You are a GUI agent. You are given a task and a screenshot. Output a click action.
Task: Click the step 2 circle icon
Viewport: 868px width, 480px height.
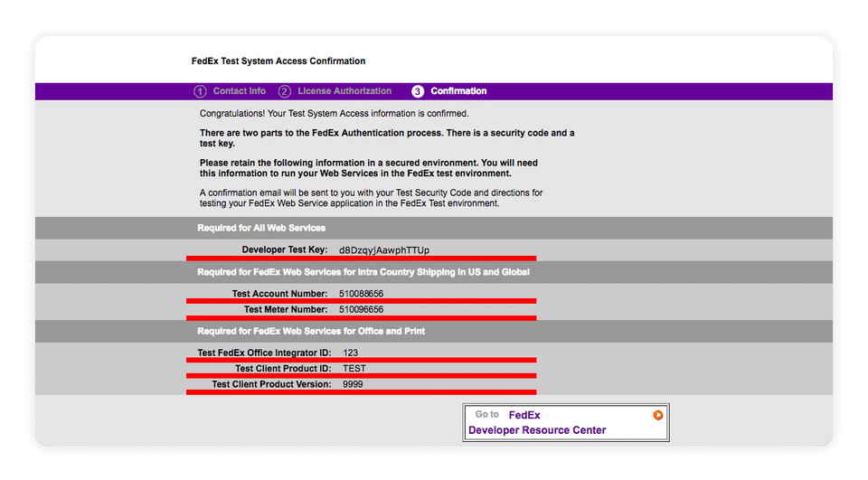point(285,91)
